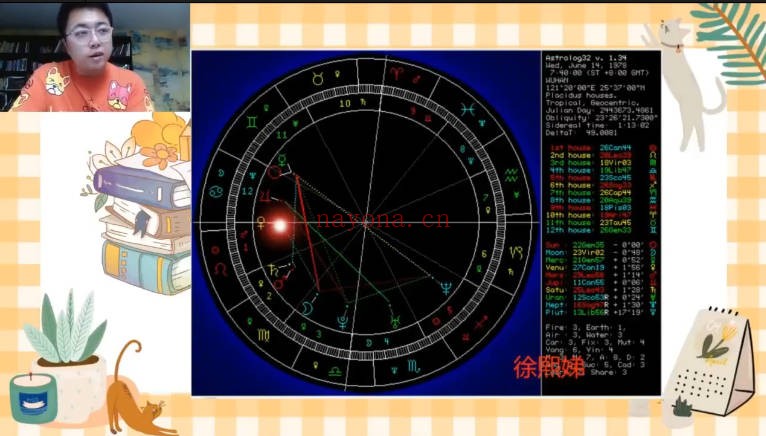
Task: Click the house number 10 label
Action: coord(345,104)
